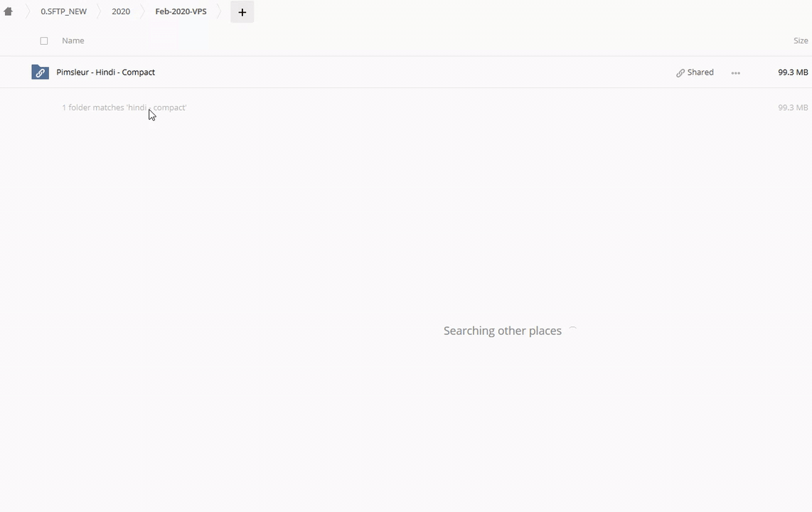
Task: Tick the select-all checkbox in header
Action: 44,41
